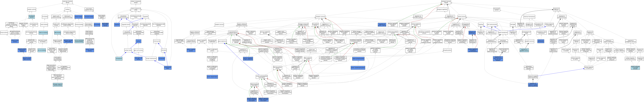Click the regulation of protein stability node

[x=382, y=25]
